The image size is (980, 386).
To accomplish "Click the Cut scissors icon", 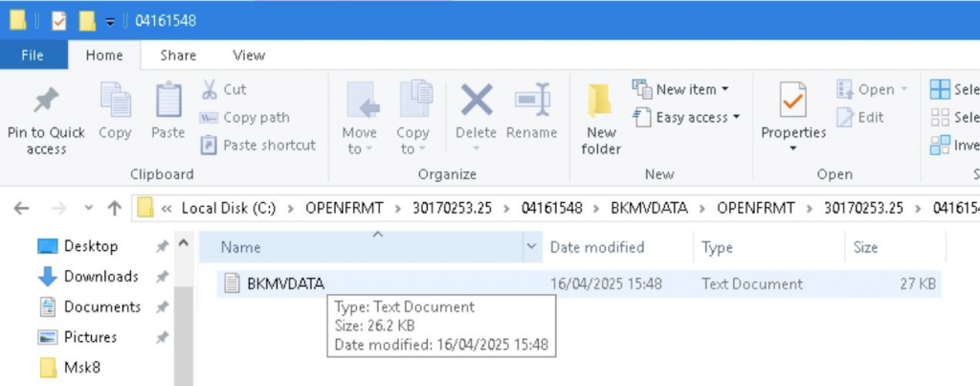I will pyautogui.click(x=209, y=90).
